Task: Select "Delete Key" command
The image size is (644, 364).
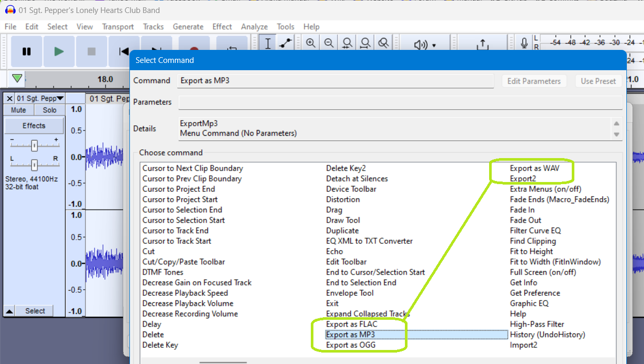Action: click(x=160, y=345)
